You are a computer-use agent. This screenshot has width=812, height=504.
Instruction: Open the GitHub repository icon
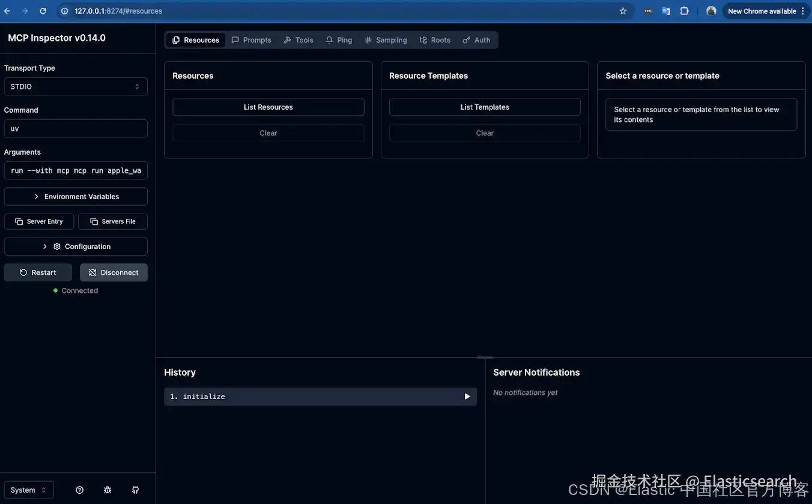136,490
